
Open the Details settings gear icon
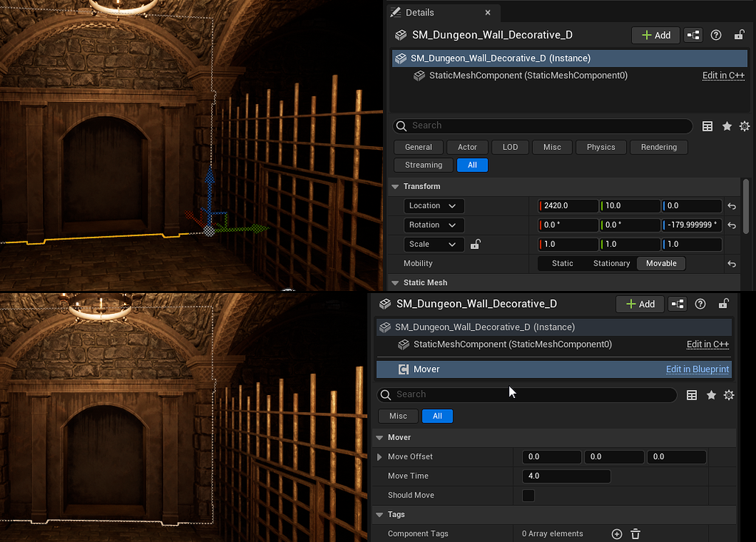pos(744,126)
